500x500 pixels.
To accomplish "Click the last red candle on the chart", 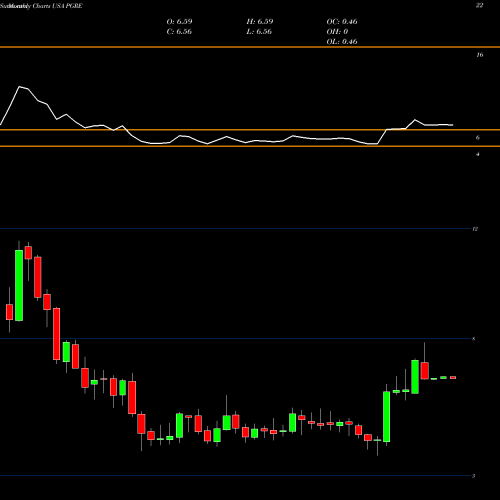I will [x=453, y=377].
